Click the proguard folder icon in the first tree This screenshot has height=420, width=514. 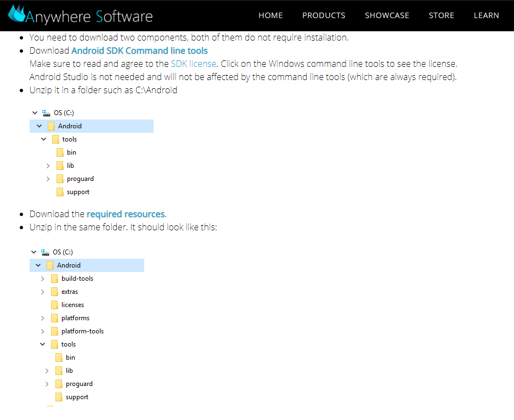(60, 179)
